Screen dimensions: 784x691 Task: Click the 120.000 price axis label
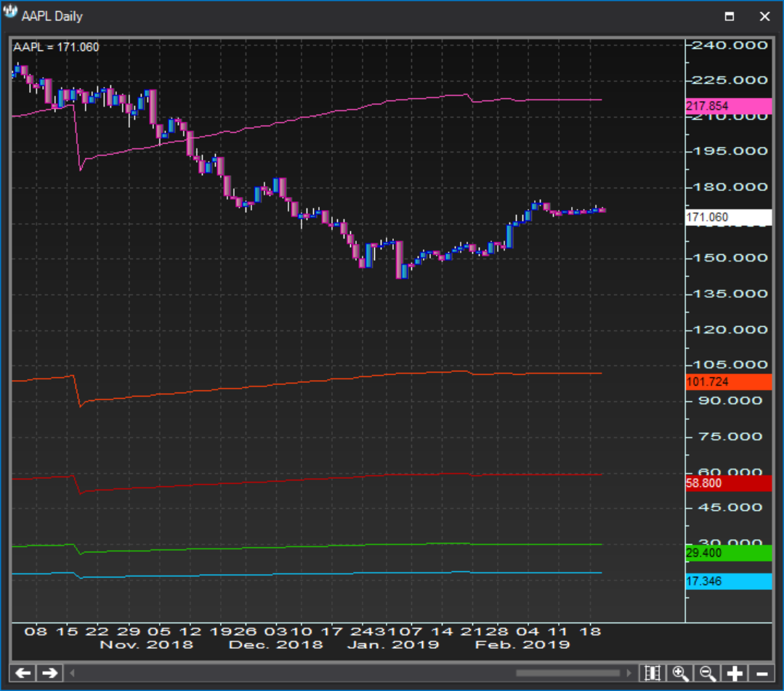pyautogui.click(x=730, y=329)
